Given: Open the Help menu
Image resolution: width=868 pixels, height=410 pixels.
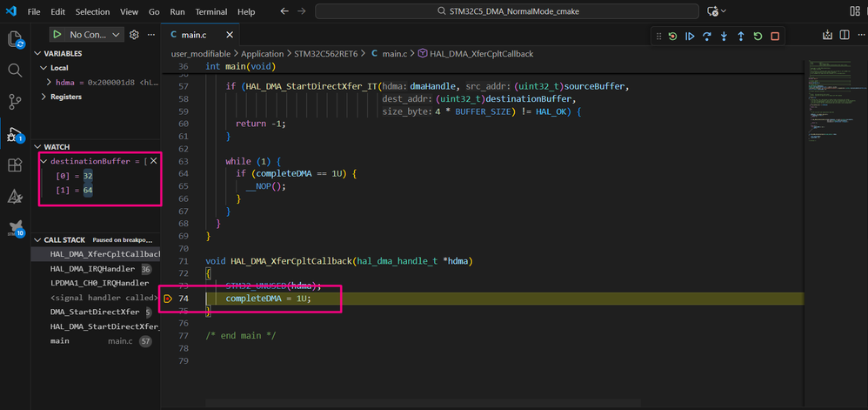Looking at the screenshot, I should [246, 11].
